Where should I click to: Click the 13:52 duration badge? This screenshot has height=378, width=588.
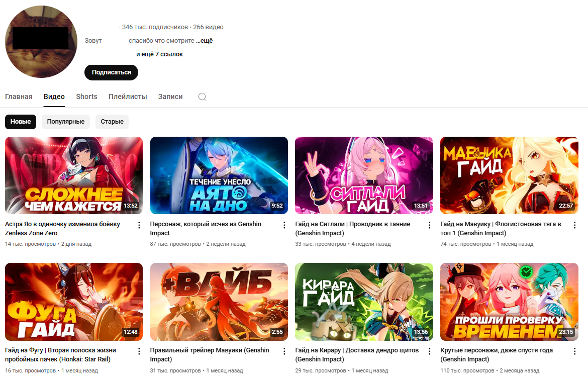click(x=131, y=206)
